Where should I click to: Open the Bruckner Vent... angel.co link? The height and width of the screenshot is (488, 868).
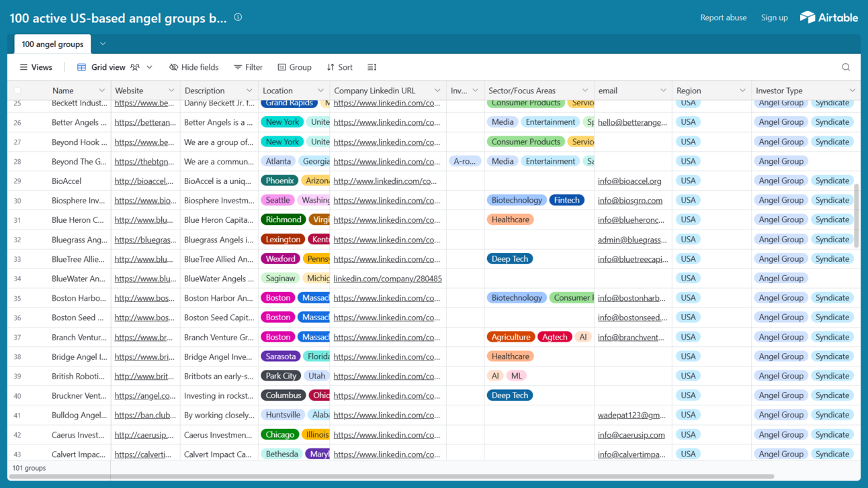[145, 396]
